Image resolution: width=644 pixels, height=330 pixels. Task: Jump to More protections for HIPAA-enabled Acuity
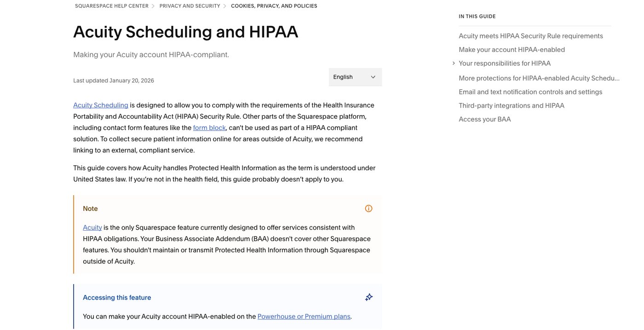click(x=539, y=78)
